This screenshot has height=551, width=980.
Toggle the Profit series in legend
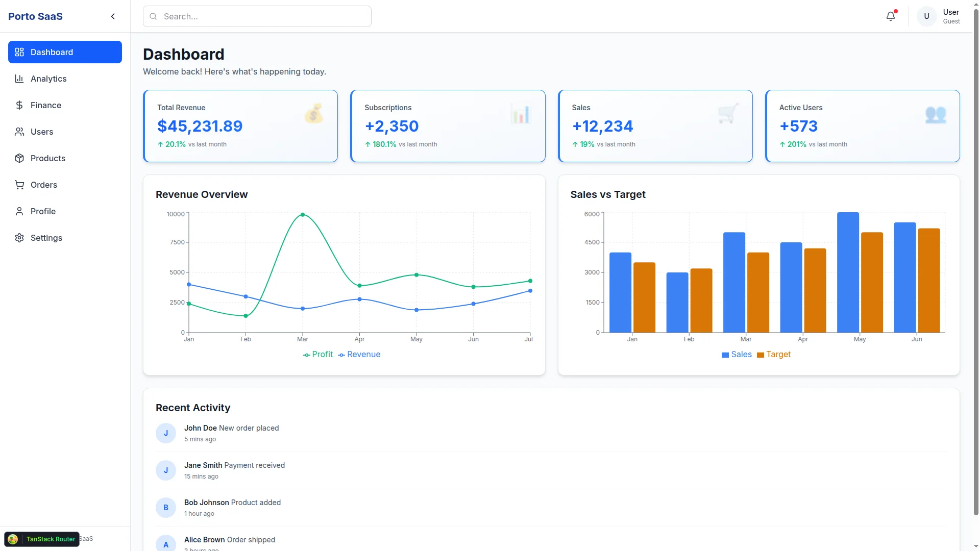(x=317, y=355)
